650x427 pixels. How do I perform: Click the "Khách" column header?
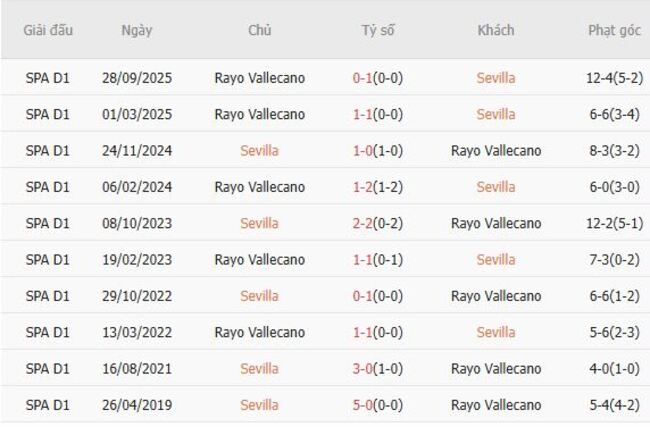[x=496, y=30]
